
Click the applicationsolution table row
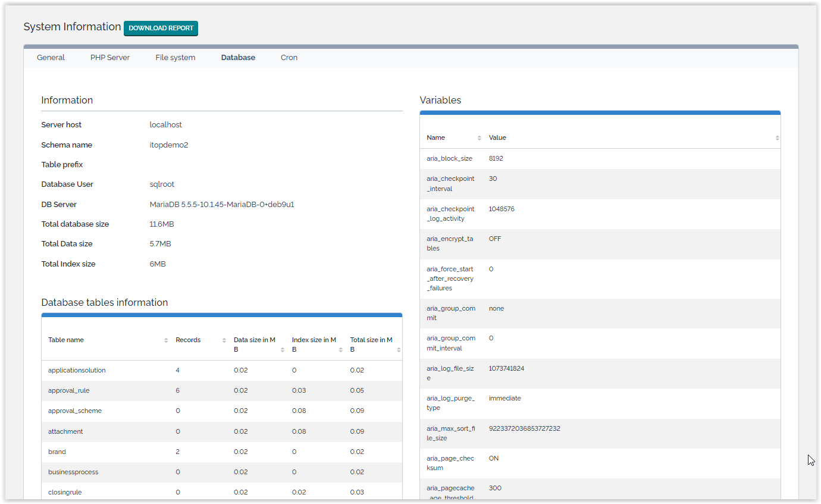pyautogui.click(x=77, y=370)
